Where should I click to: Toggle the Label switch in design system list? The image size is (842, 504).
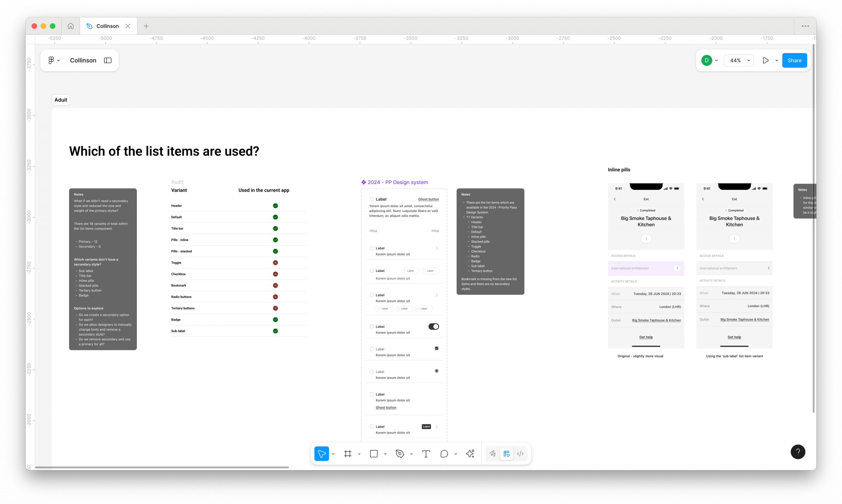433,326
